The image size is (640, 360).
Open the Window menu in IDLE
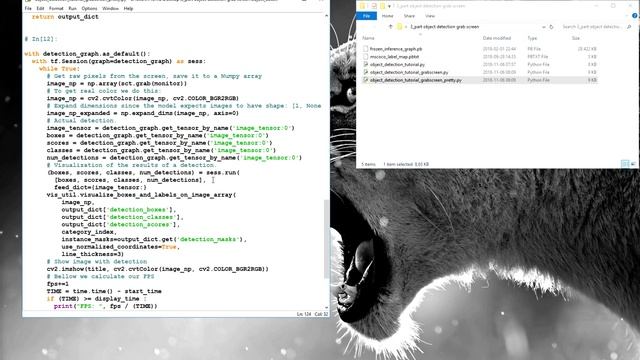tap(110, 9)
